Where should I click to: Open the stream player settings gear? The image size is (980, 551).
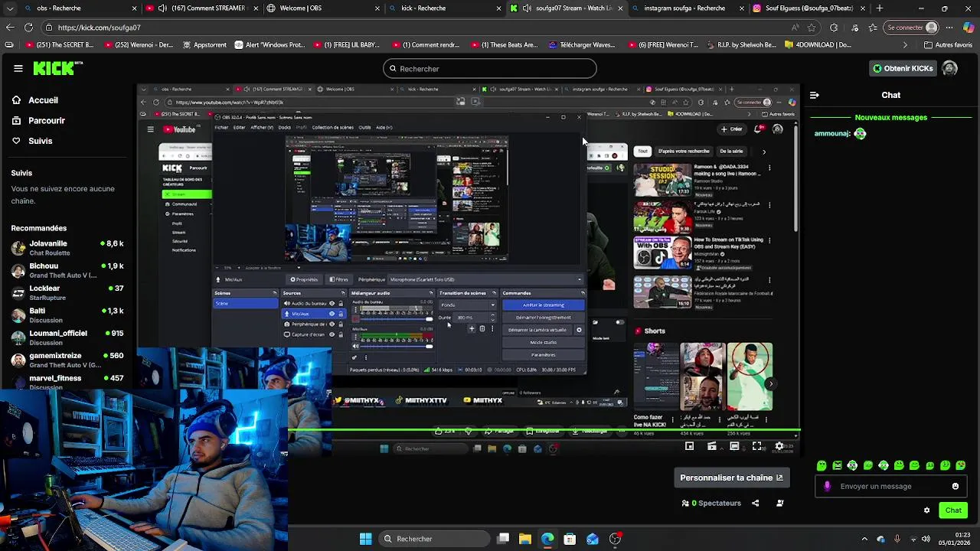coord(779,446)
